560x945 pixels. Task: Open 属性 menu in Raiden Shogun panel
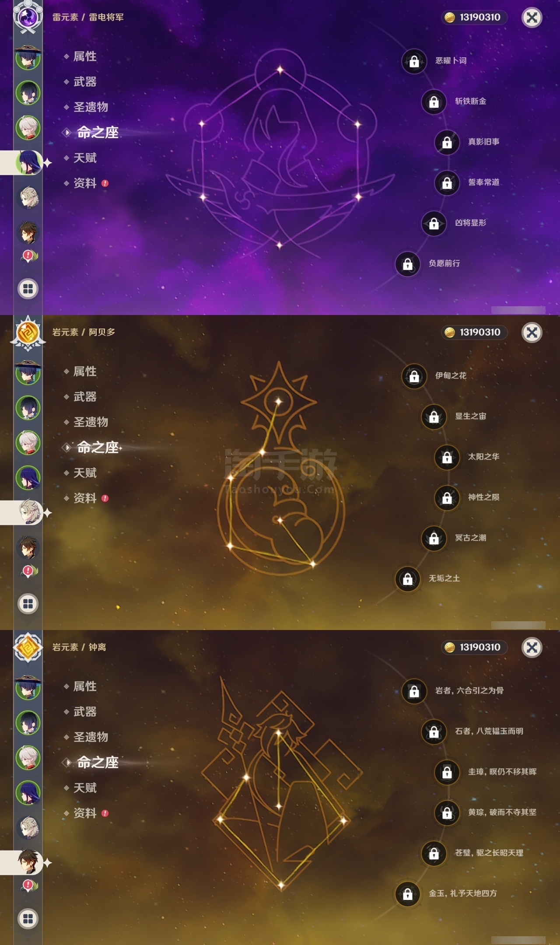tap(85, 56)
